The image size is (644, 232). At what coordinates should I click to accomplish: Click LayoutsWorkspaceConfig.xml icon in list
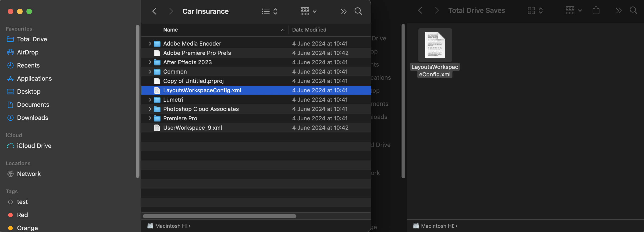coord(157,90)
